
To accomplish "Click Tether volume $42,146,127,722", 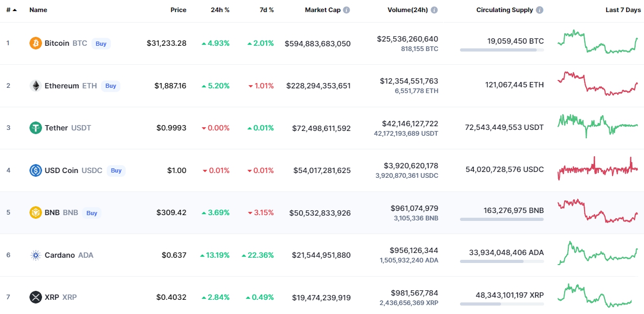I will (x=410, y=124).
